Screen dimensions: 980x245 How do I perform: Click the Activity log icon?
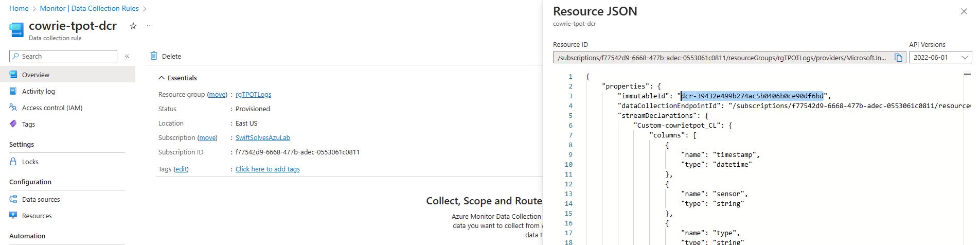[13, 91]
